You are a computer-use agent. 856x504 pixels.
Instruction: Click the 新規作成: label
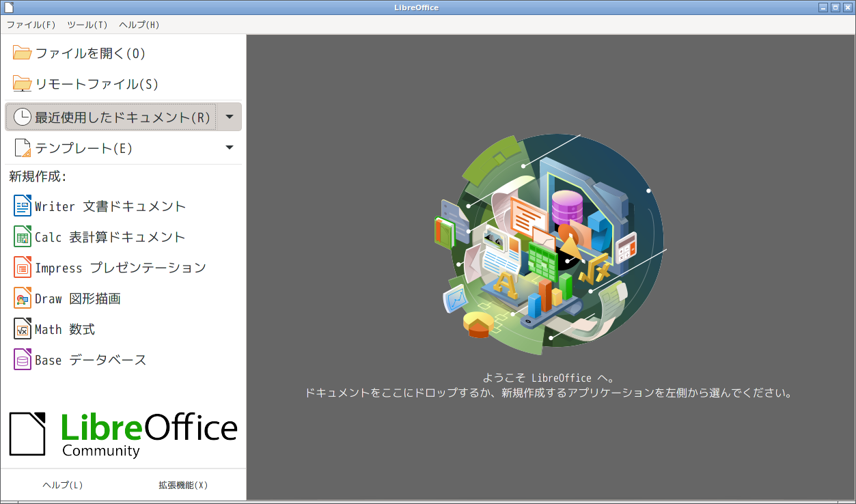pyautogui.click(x=38, y=177)
